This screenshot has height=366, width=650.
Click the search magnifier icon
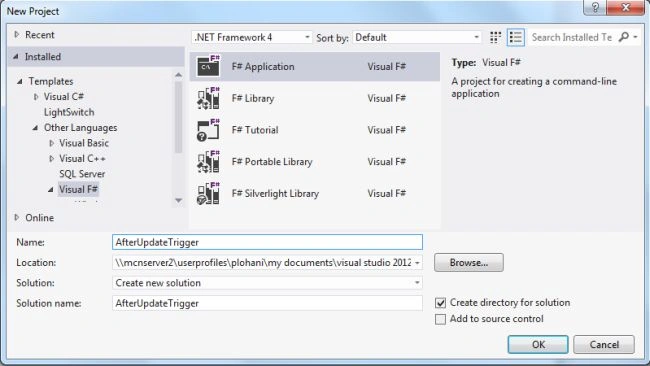(624, 37)
